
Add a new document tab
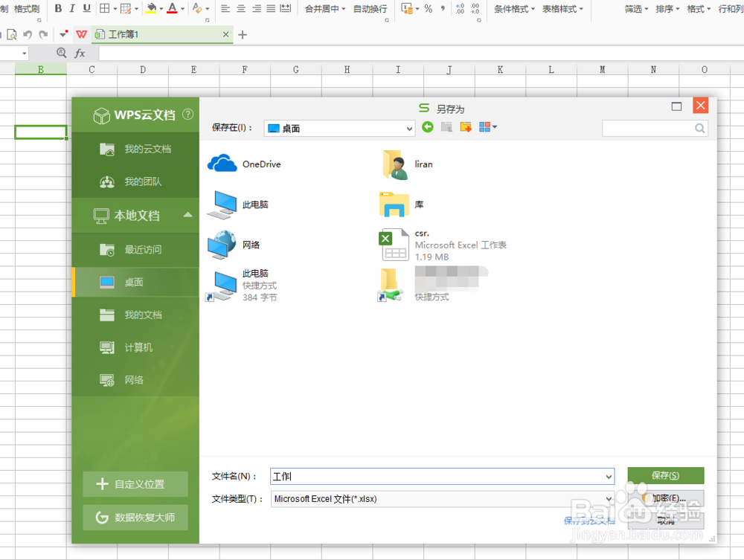tap(243, 35)
